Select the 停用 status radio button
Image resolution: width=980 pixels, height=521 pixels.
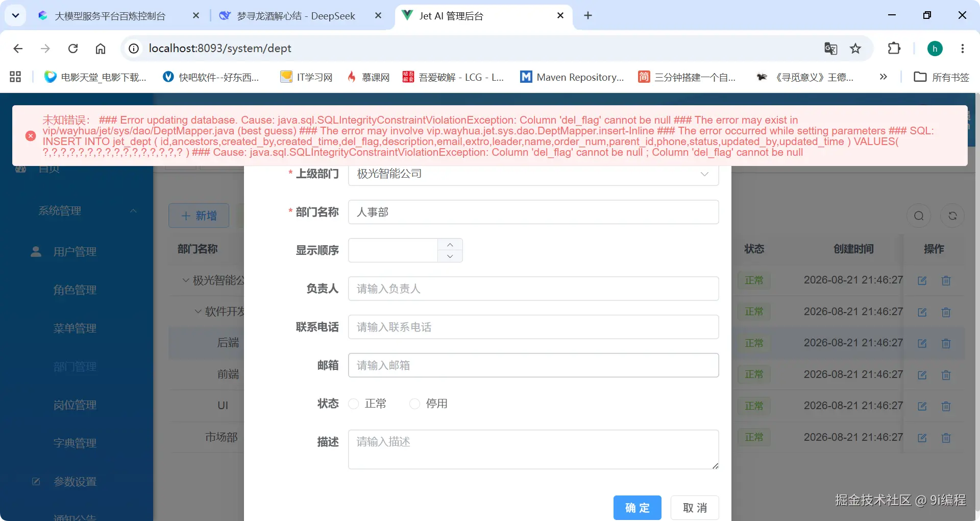[x=414, y=404]
